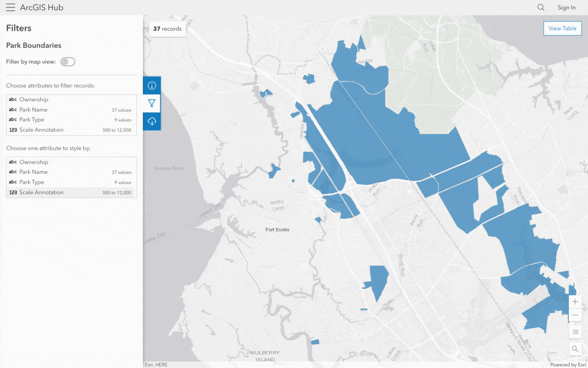Image resolution: width=588 pixels, height=368 pixels.
Task: Zoom out using the minus control on the map
Action: coord(575,315)
